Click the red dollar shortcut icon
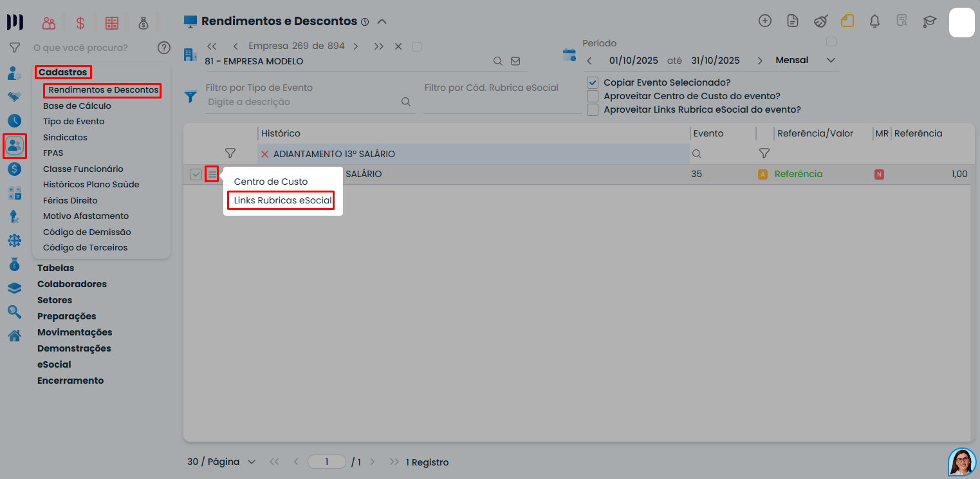The height and width of the screenshot is (479, 980). [80, 23]
